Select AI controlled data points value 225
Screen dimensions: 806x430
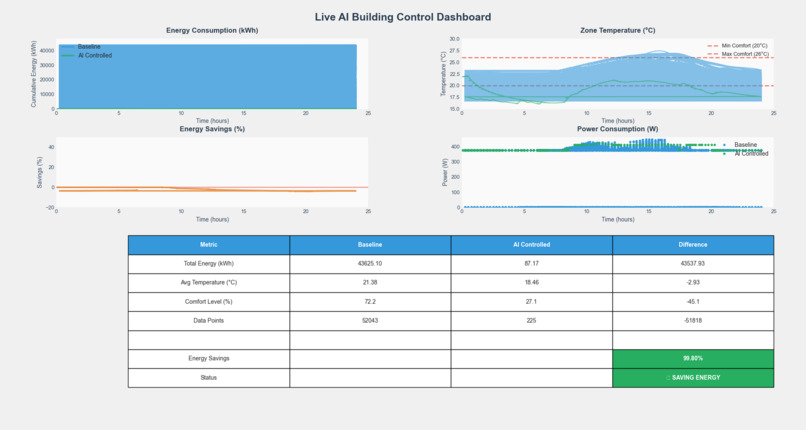tap(532, 321)
